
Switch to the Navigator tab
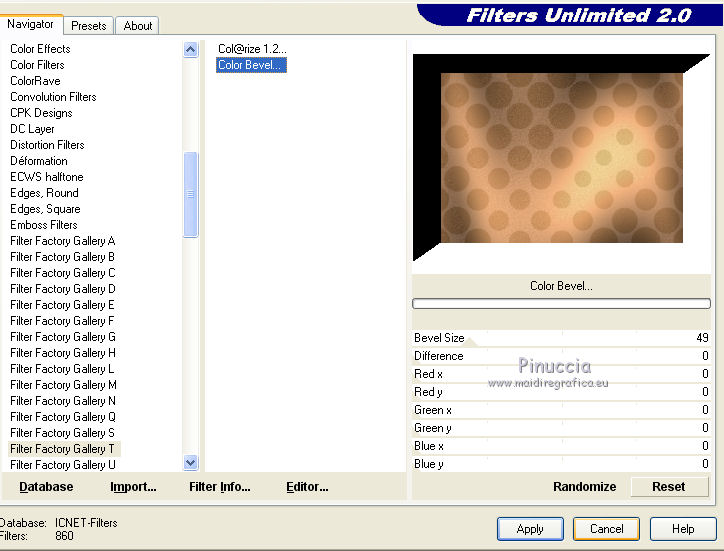(31, 24)
